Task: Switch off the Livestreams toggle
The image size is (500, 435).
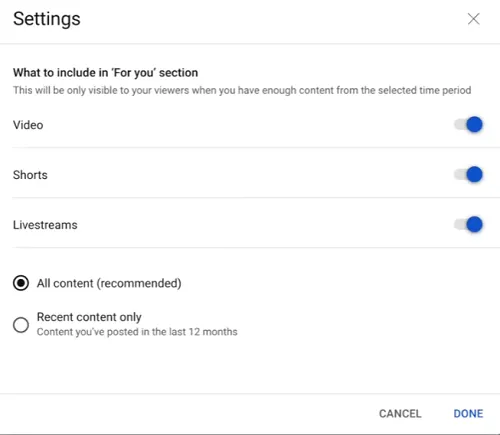Action: tap(468, 224)
